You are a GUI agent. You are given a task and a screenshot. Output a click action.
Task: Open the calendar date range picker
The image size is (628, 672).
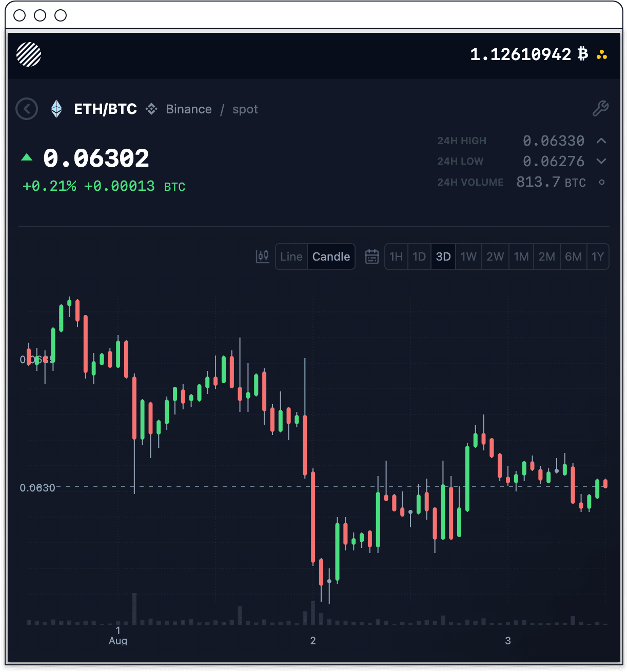coord(371,256)
